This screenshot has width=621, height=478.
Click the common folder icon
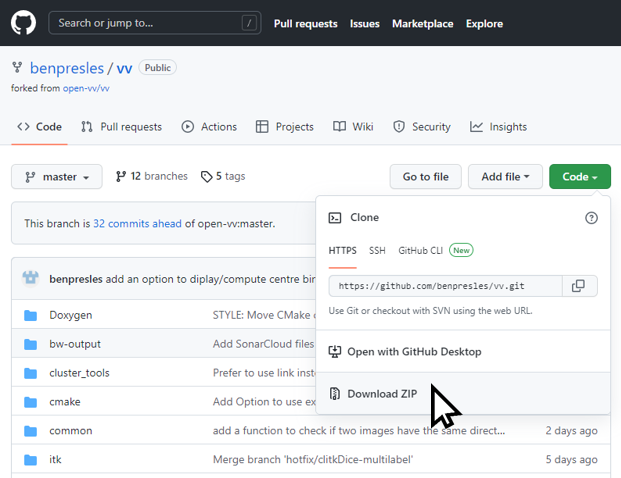[30, 431]
